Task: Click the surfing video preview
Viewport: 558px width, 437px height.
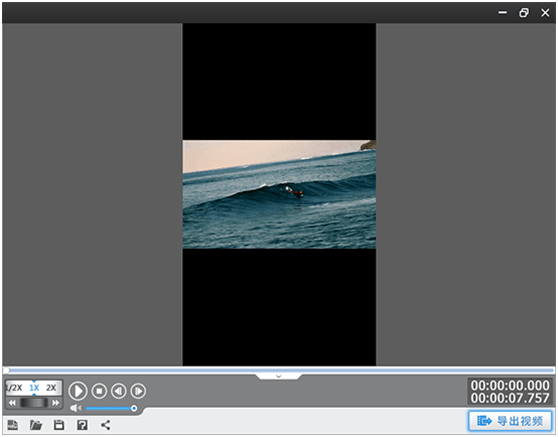Action: pos(279,194)
